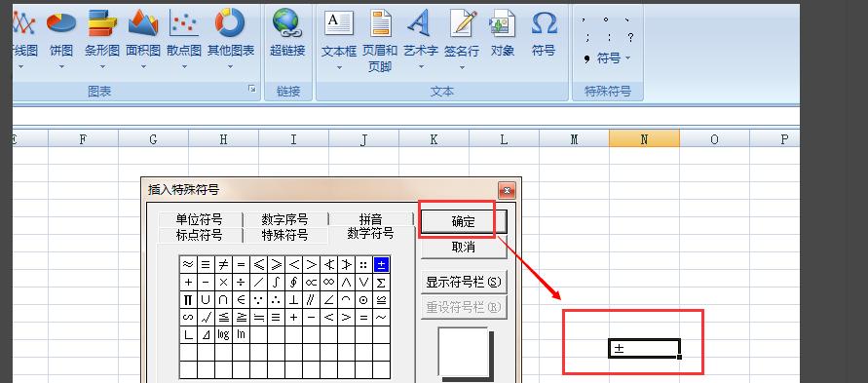The height and width of the screenshot is (383, 868).
Task: Choose the ∷ proportion symbol
Action: (x=363, y=264)
